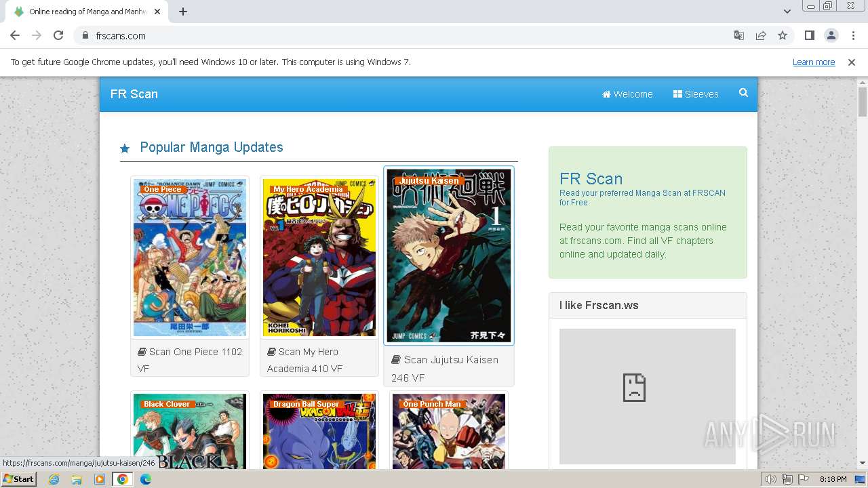Open Scan My Hero Academia 410 VF link
The height and width of the screenshot is (488, 868).
[304, 360]
